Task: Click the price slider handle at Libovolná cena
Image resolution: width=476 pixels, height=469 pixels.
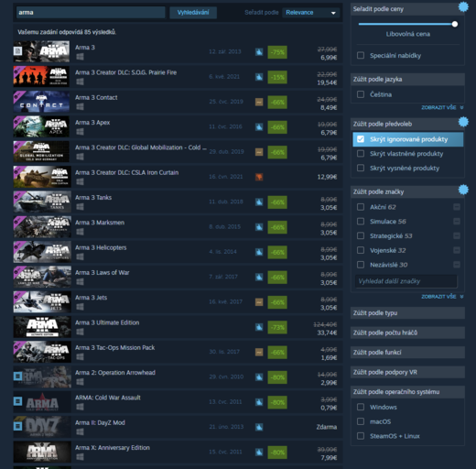Action: coord(455,24)
